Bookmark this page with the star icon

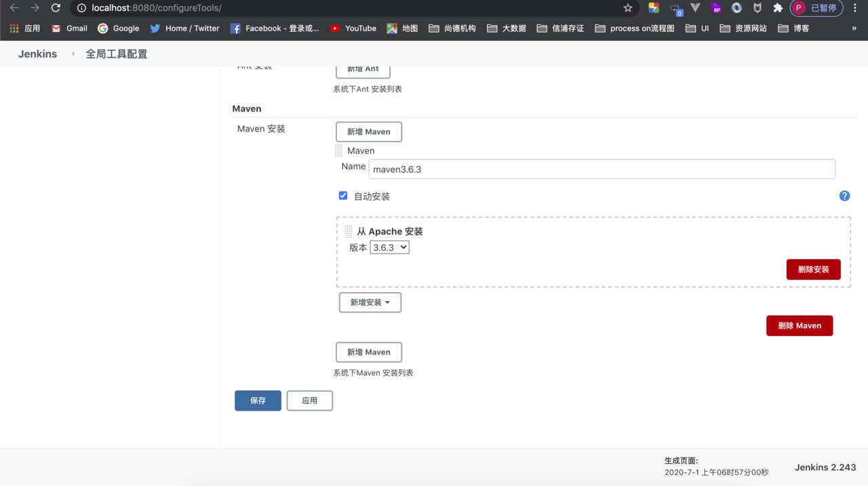click(628, 8)
